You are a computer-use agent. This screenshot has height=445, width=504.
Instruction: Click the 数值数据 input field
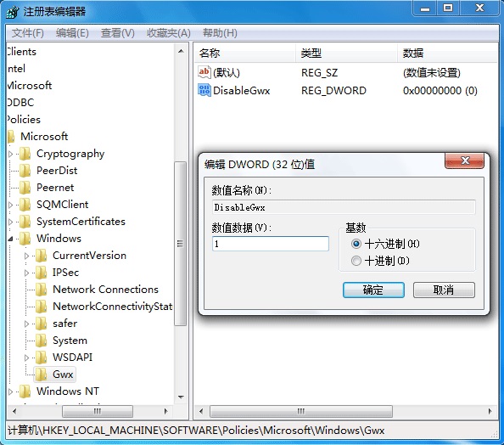tap(271, 244)
